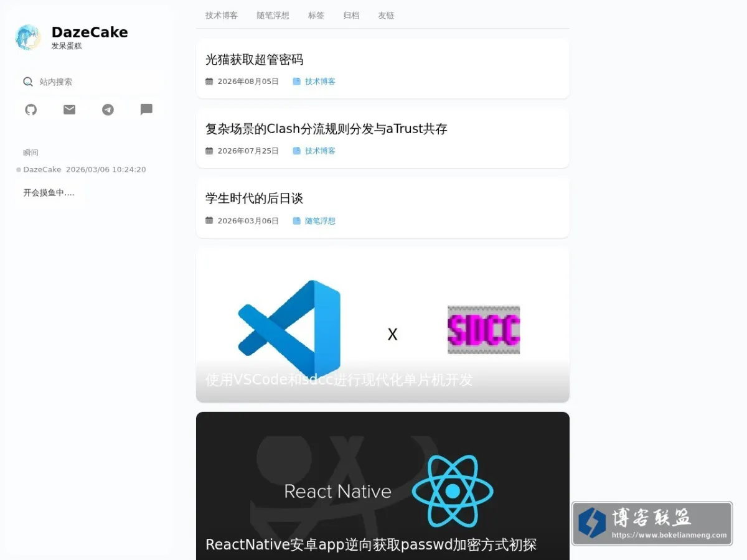The width and height of the screenshot is (747, 560).
Task: Open the GitHub profile icon
Action: tap(31, 110)
